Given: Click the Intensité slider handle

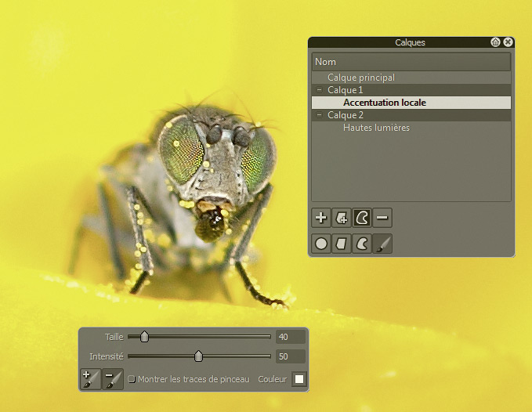Looking at the screenshot, I should click(198, 356).
